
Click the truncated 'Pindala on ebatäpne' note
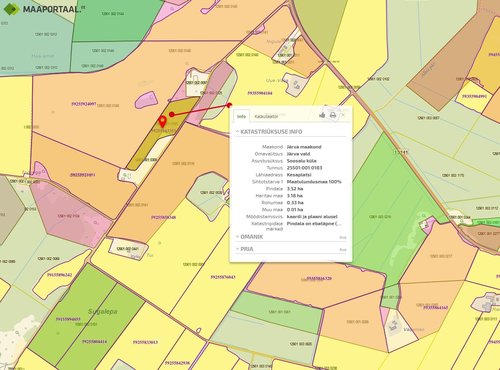coord(314,224)
